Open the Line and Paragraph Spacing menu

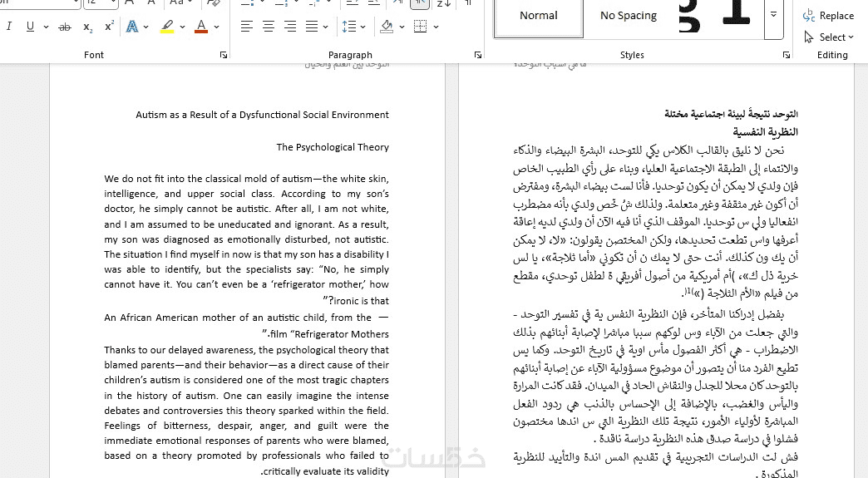point(348,26)
